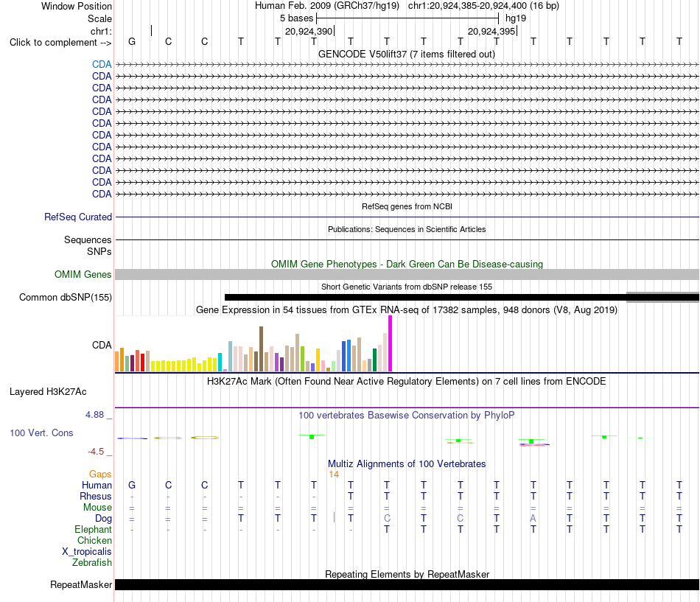Click the '4.88' upper axis value of conservation track
700x602 pixels.
[x=94, y=414]
